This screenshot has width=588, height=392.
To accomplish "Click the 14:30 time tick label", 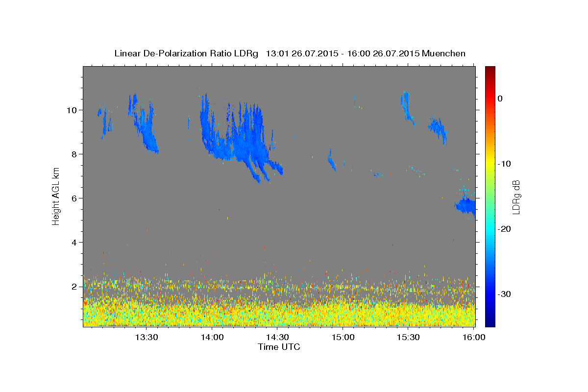I will pos(278,337).
